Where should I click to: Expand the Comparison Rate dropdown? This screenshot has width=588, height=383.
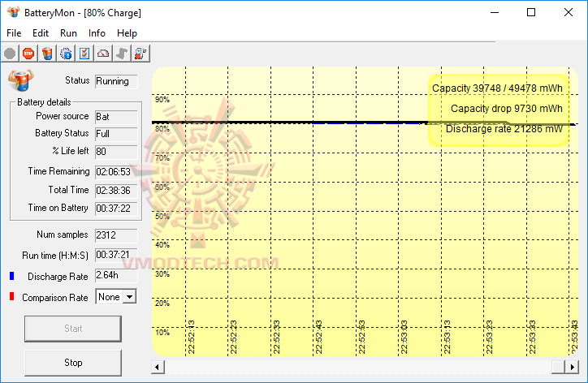[130, 297]
